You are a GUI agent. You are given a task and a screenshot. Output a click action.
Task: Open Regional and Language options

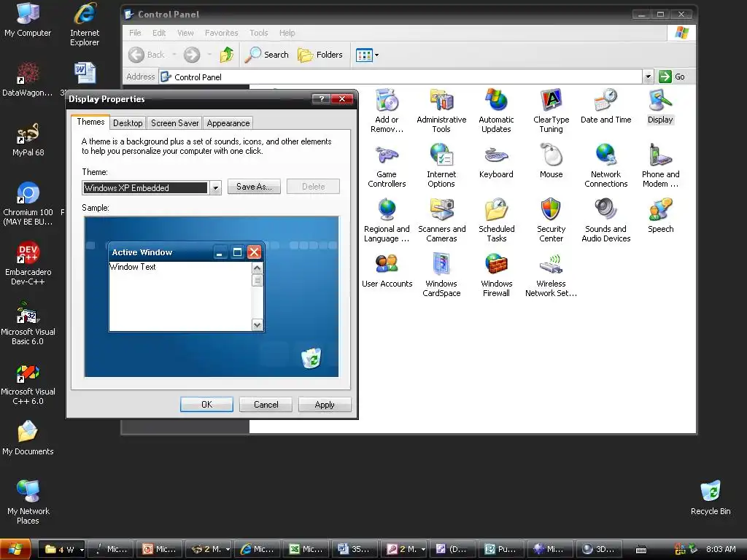click(x=387, y=220)
